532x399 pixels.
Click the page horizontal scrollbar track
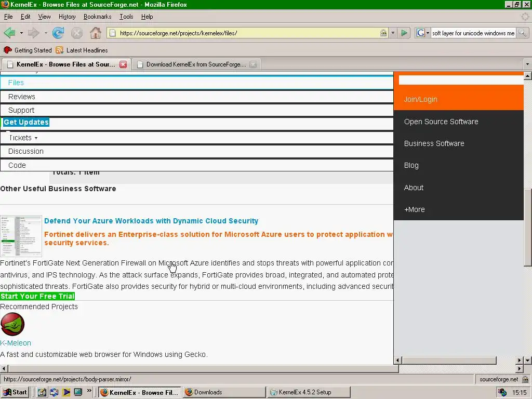coord(457,368)
